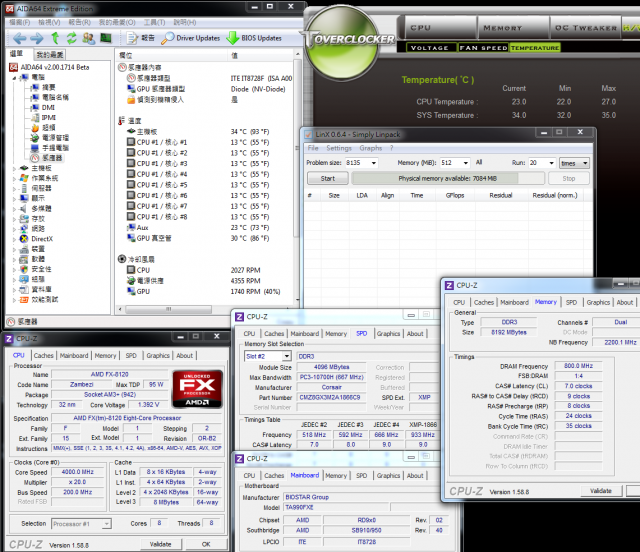
Task: Click the CPU-Z Z icon in SPD window title
Action: pos(240,316)
